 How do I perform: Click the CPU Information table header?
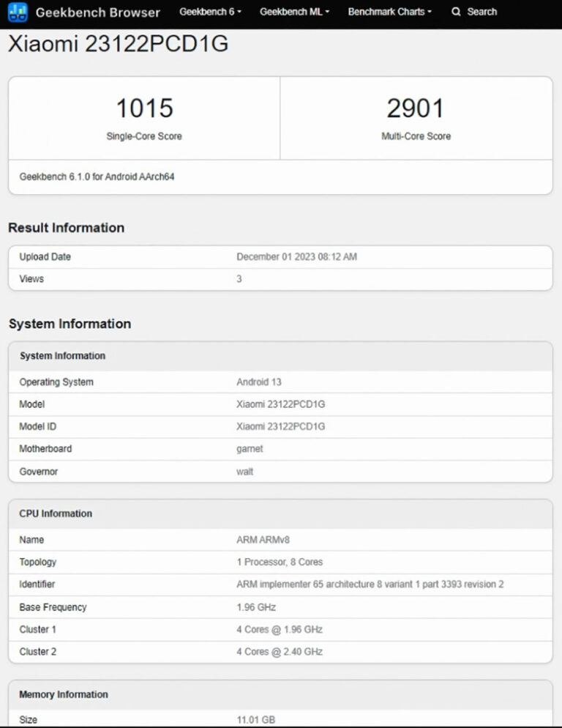click(x=56, y=513)
